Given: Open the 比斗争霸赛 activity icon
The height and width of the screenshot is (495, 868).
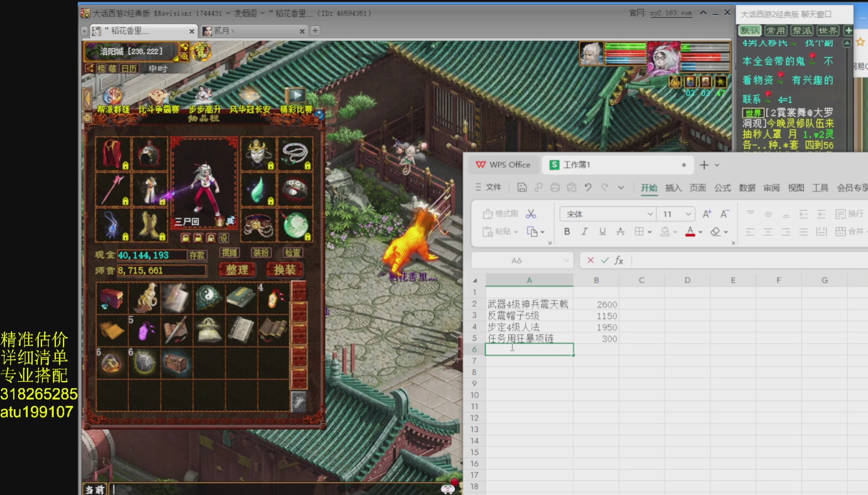Looking at the screenshot, I should pyautogui.click(x=158, y=100).
